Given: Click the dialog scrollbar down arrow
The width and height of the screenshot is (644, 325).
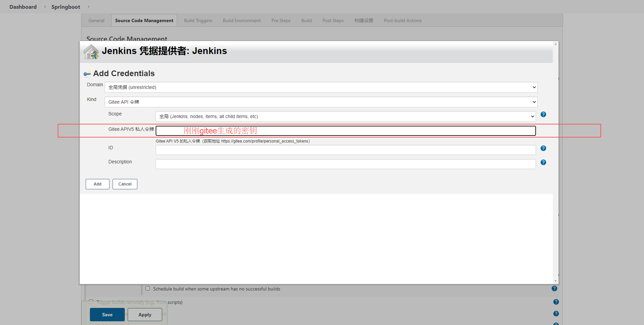Looking at the screenshot, I should click(x=556, y=281).
